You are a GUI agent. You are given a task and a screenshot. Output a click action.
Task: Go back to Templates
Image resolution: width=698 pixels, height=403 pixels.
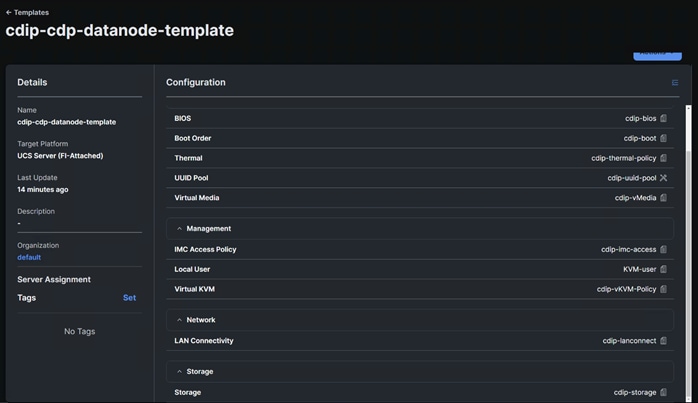coord(27,12)
